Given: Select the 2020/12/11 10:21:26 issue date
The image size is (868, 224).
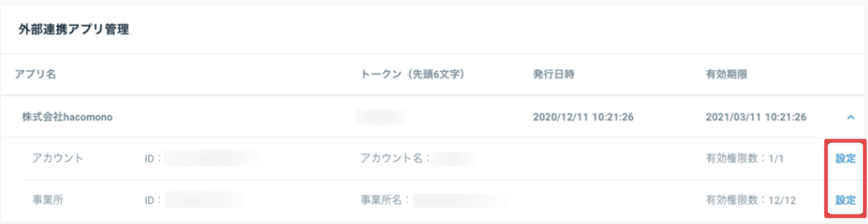Looking at the screenshot, I should (x=583, y=117).
